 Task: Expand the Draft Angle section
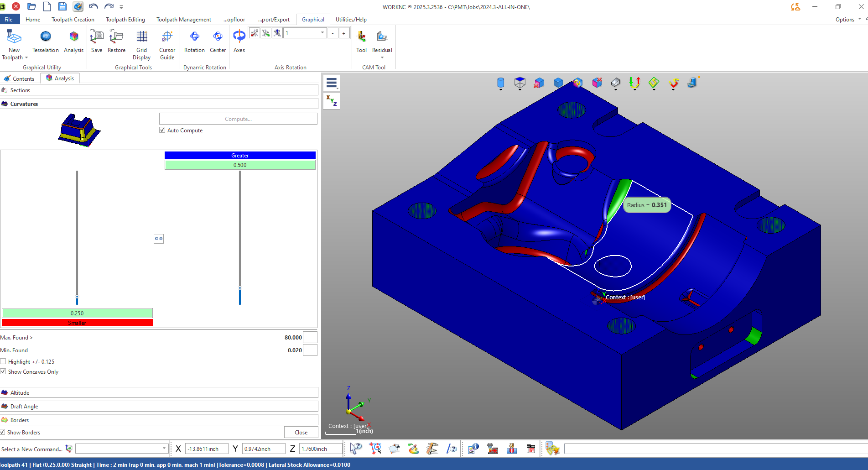tap(24, 406)
